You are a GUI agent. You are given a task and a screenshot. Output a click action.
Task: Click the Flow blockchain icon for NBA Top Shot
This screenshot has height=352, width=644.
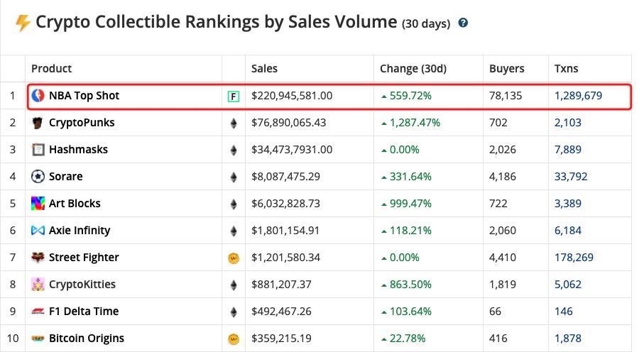(232, 96)
